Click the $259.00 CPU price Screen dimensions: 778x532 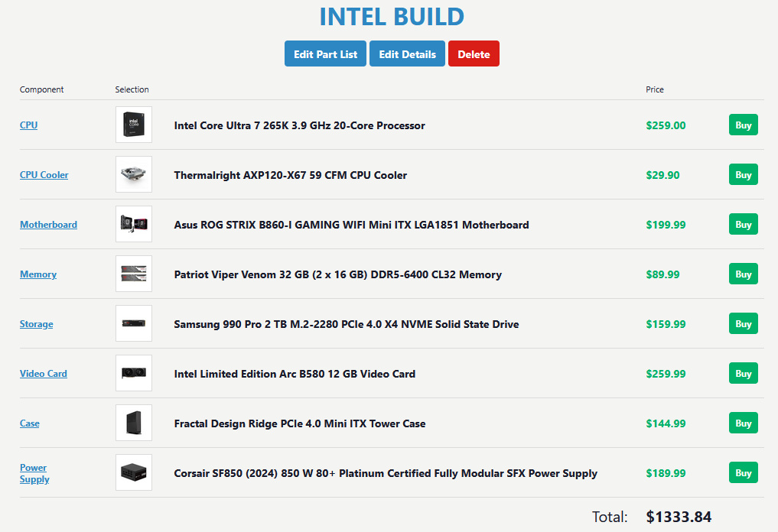(x=666, y=125)
